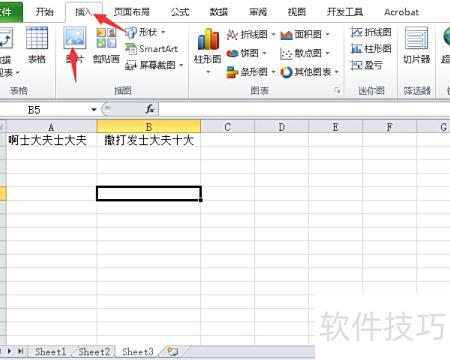
Task: Expand the 折线图 chart dropdown arrow
Action: (x=273, y=34)
